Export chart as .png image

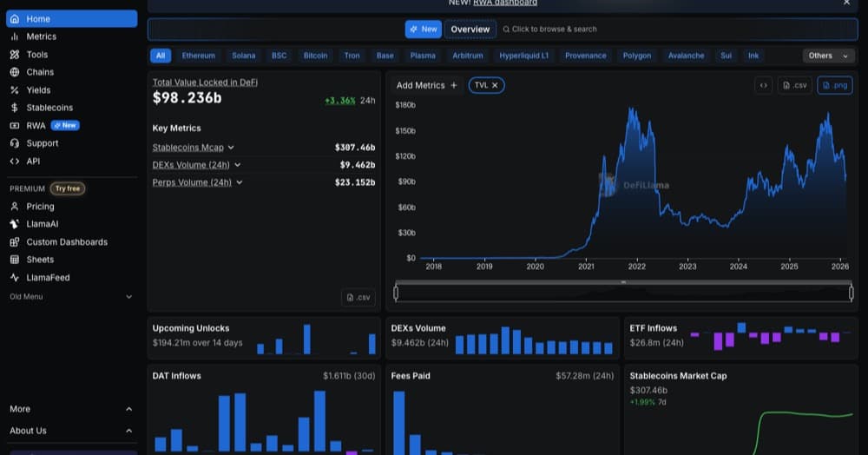[835, 85]
